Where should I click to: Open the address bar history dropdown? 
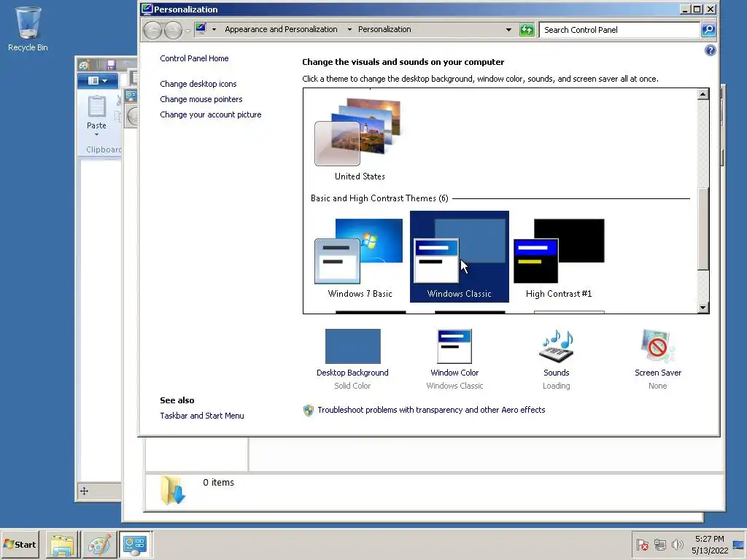pyautogui.click(x=508, y=29)
